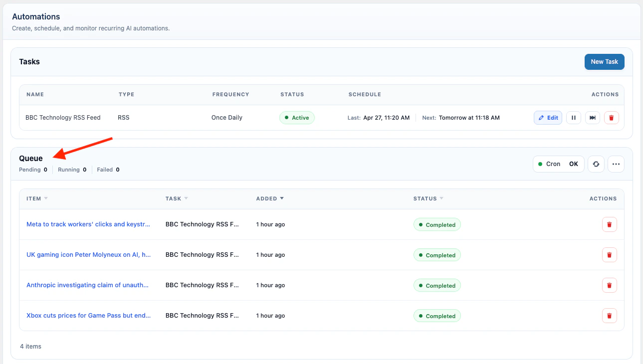The width and height of the screenshot is (643, 364).
Task: Click the task cell in the Xbox row
Action: pos(203,316)
